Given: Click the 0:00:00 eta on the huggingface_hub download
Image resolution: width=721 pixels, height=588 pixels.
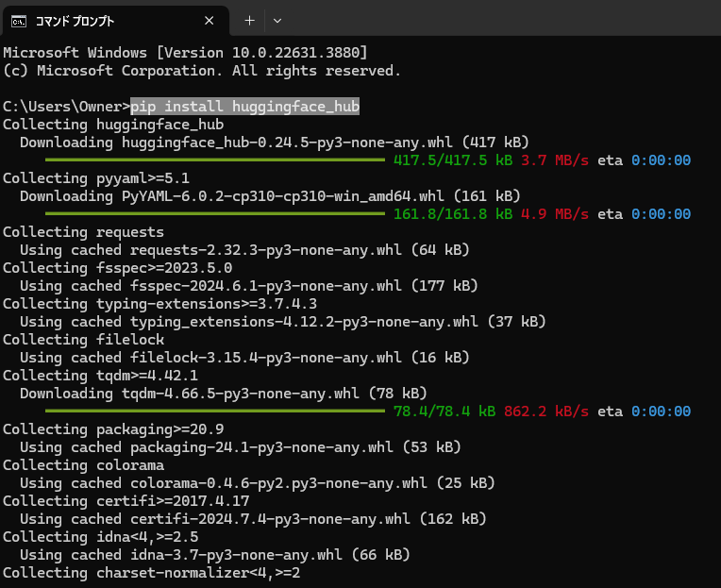Looking at the screenshot, I should coord(661,160).
